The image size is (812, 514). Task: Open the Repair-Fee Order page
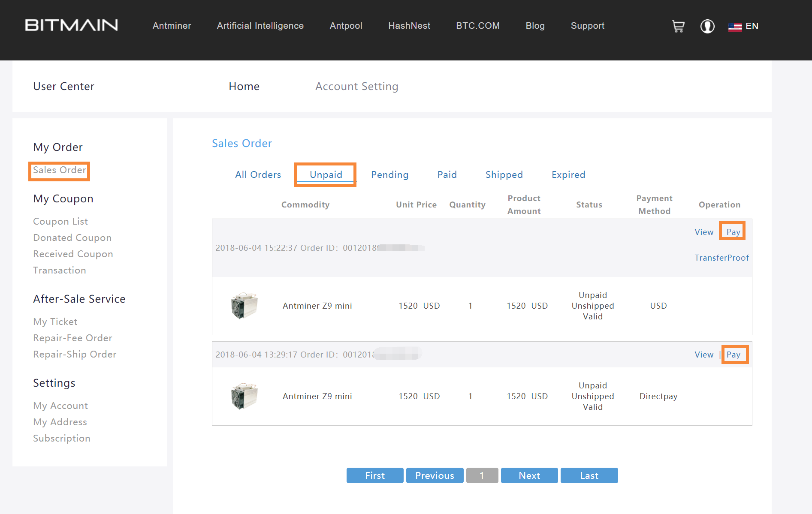click(x=72, y=338)
